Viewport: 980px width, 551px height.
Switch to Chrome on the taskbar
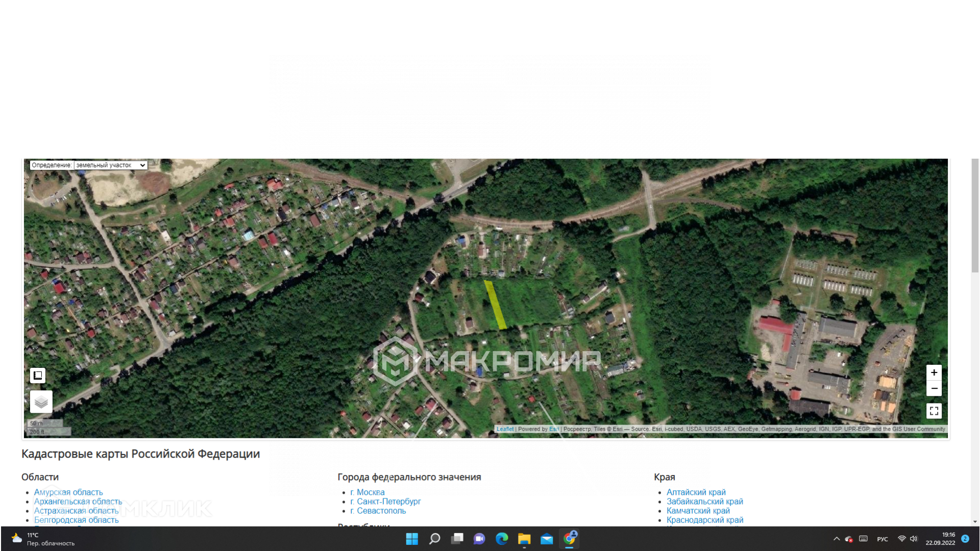pos(569,539)
